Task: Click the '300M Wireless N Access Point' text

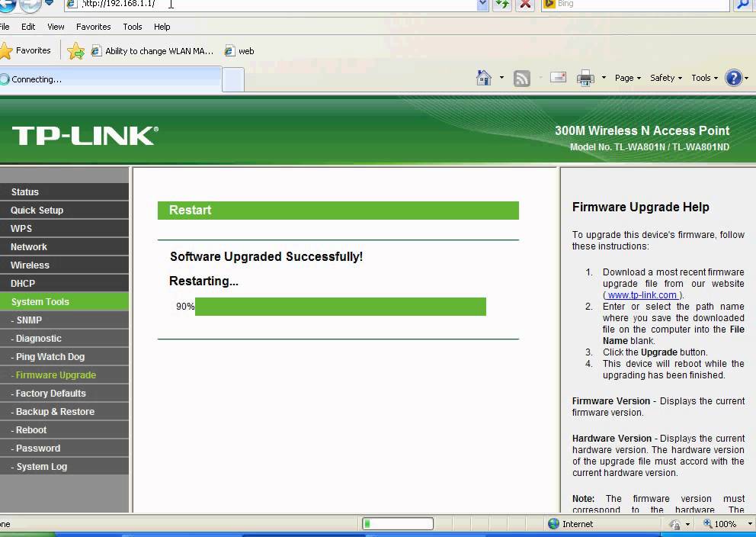Action: 642,130
